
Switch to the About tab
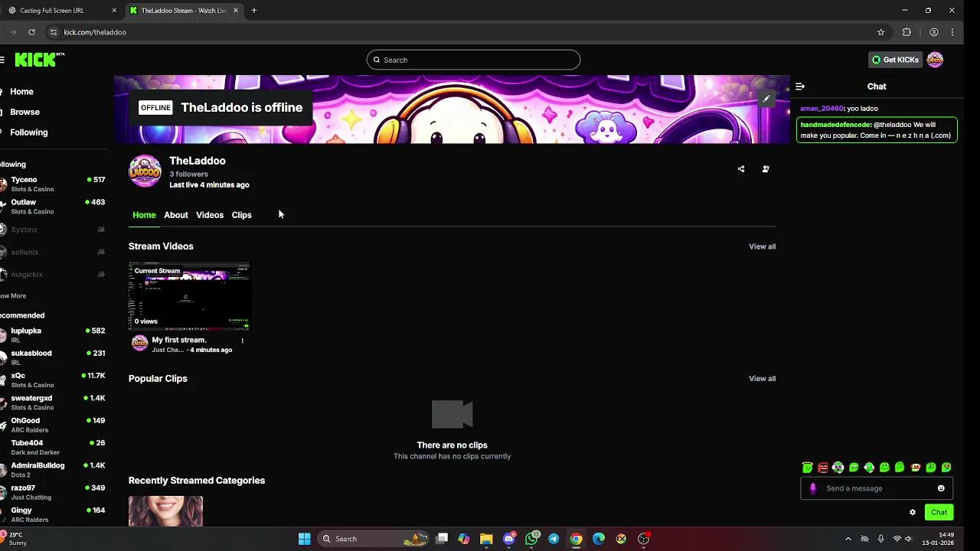(x=175, y=215)
